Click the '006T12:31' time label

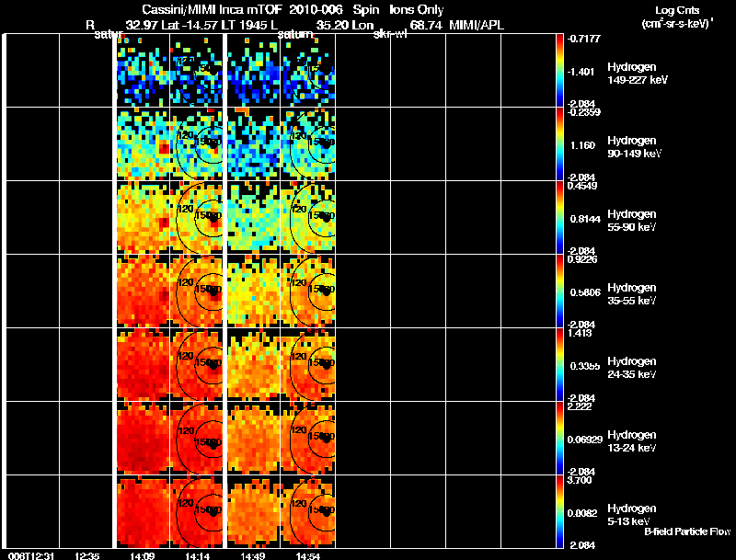[x=31, y=555]
